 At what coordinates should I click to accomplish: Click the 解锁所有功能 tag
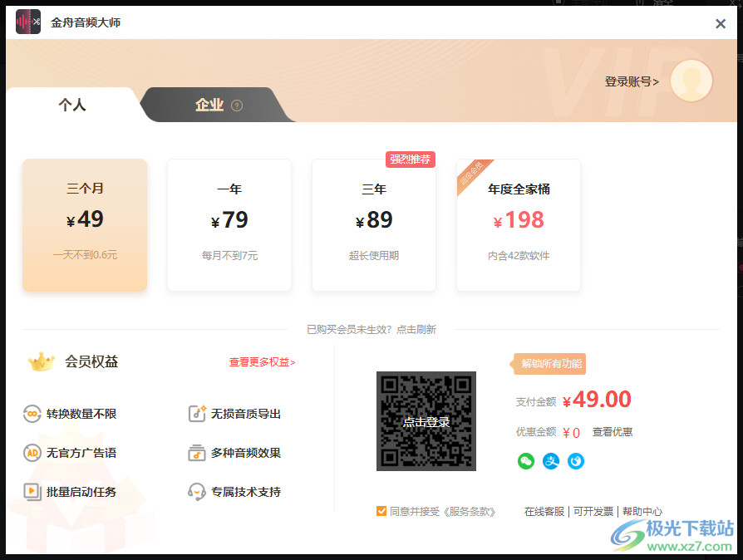[549, 364]
